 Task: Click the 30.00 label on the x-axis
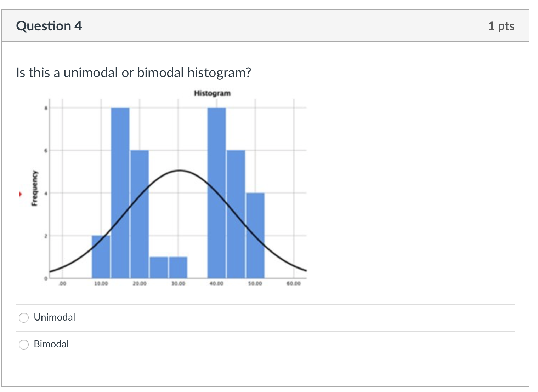[x=178, y=283]
